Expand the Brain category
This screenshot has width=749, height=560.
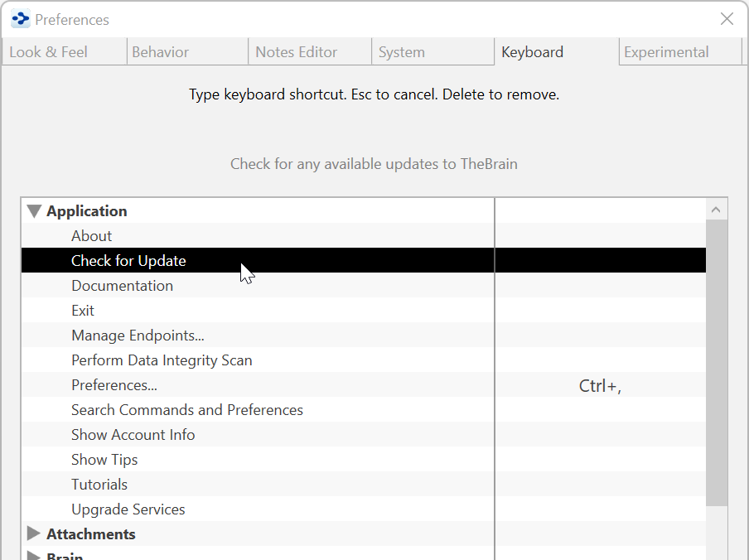click(34, 555)
